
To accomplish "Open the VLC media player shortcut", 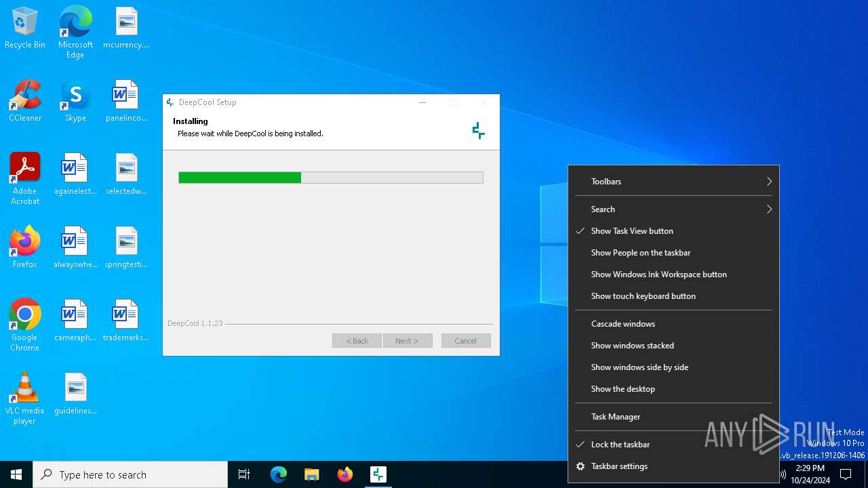I will (x=25, y=399).
